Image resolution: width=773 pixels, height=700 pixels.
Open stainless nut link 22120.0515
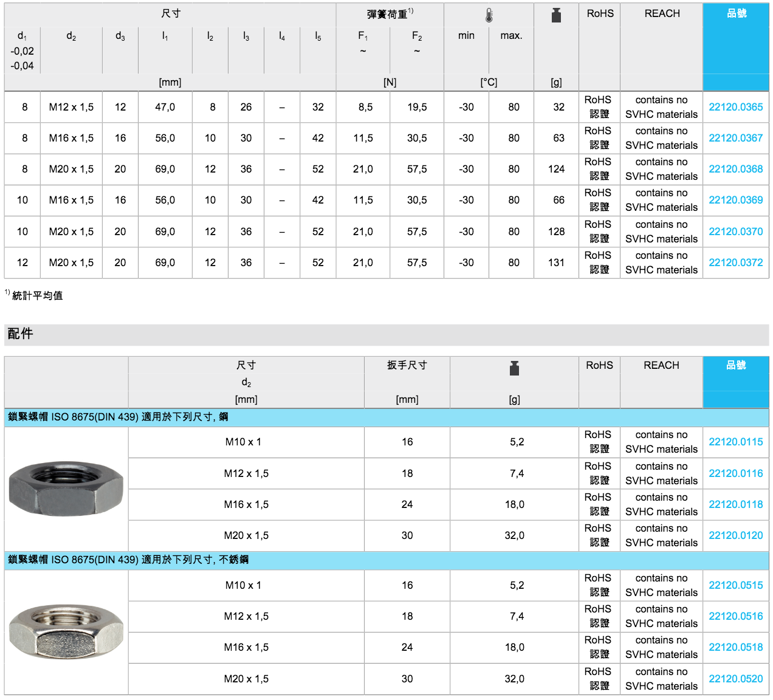pos(735,585)
